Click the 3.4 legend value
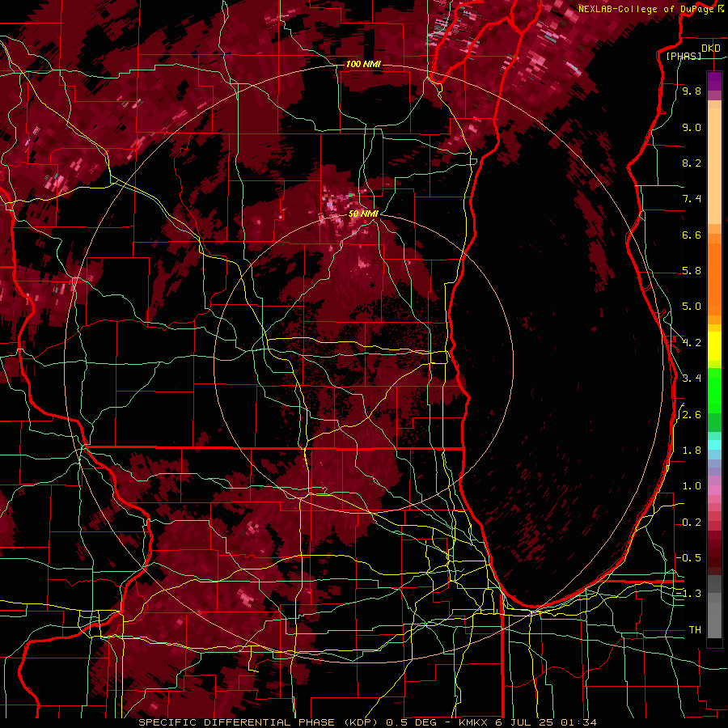This screenshot has height=728, width=728. 692,379
